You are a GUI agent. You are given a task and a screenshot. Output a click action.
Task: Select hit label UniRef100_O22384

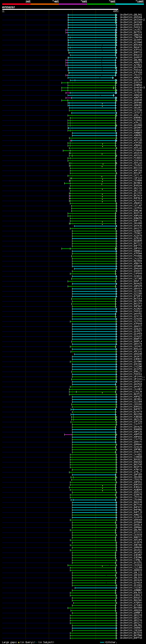(x=131, y=402)
